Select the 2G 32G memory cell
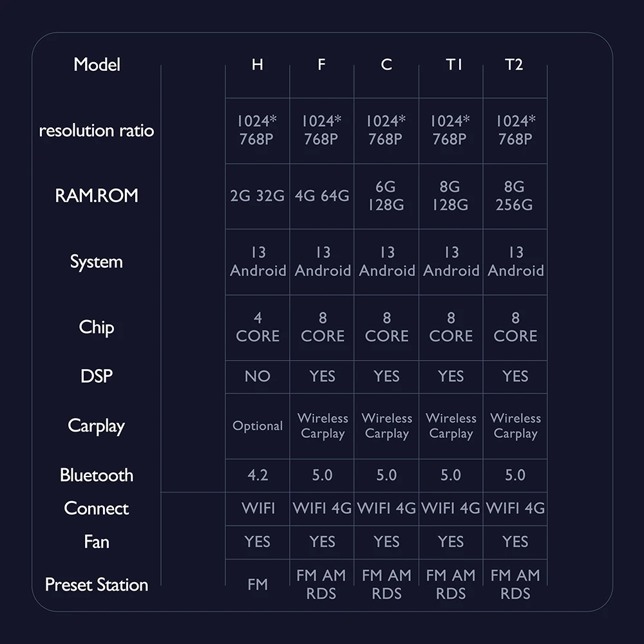Screen dimensions: 644x644 tap(257, 196)
